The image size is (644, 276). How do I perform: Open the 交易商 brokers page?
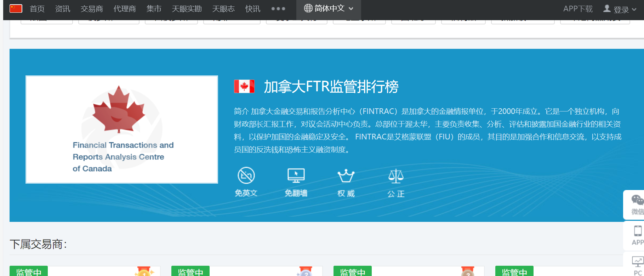[92, 9]
